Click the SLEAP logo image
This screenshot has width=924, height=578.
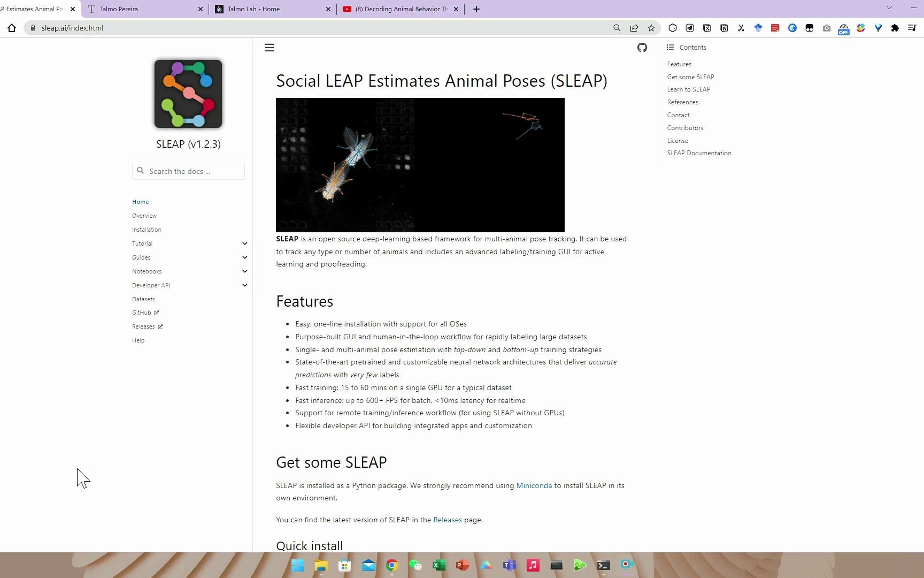tap(188, 94)
